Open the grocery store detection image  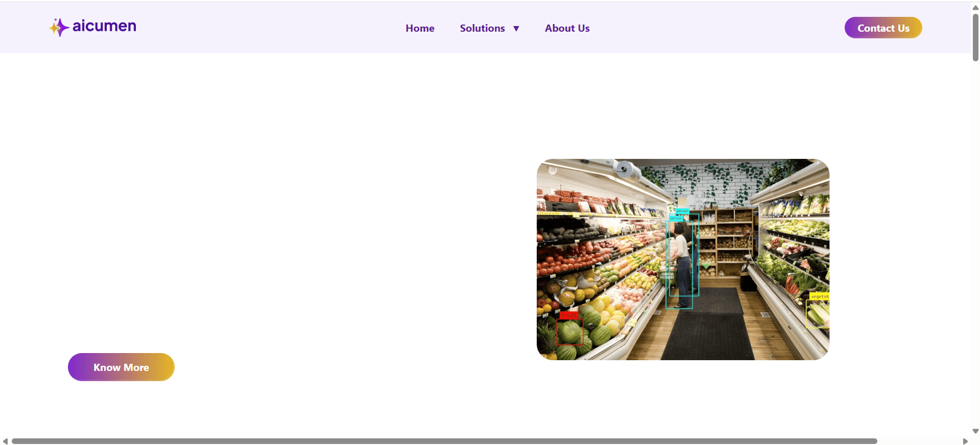coord(683,260)
